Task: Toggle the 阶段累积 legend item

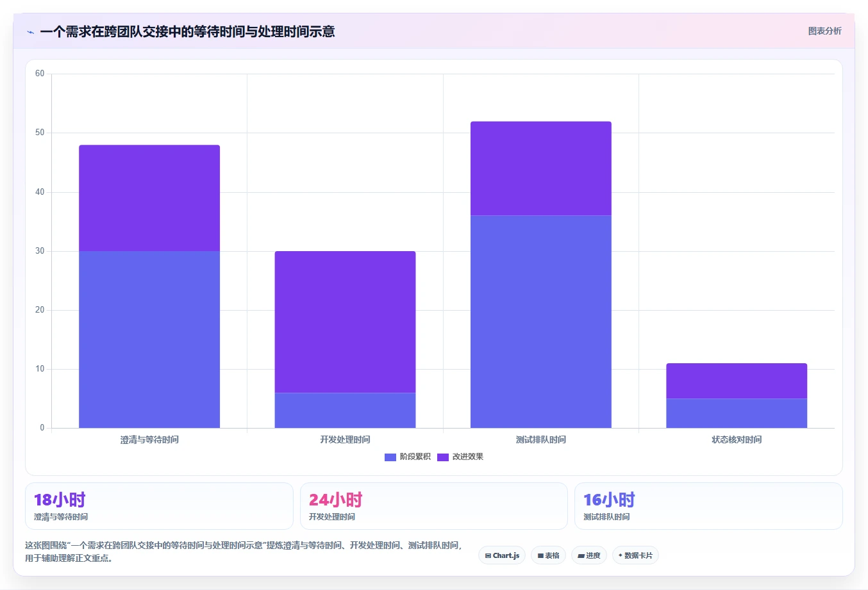Action: pyautogui.click(x=408, y=457)
